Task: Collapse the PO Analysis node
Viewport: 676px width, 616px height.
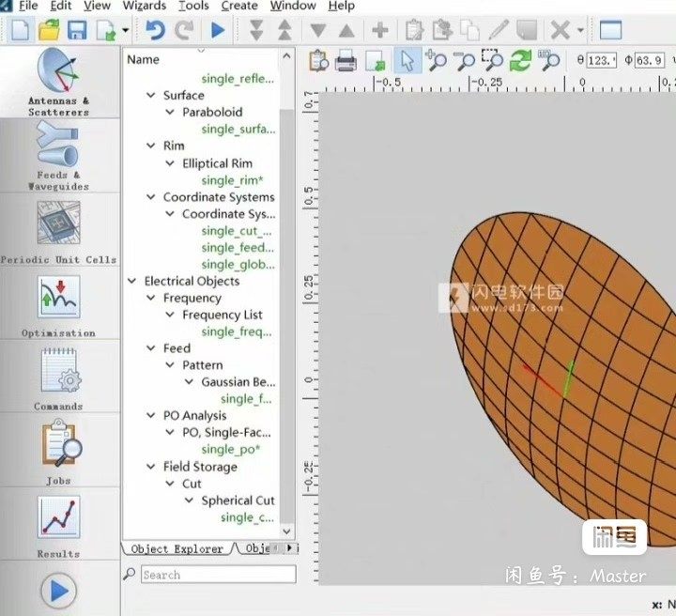Action: 152,416
